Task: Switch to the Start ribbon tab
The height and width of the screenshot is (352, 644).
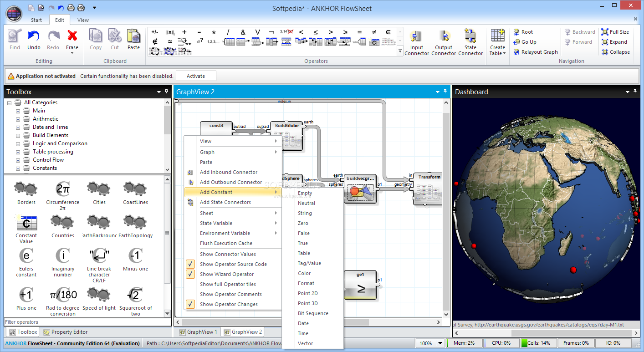Action: [x=36, y=20]
